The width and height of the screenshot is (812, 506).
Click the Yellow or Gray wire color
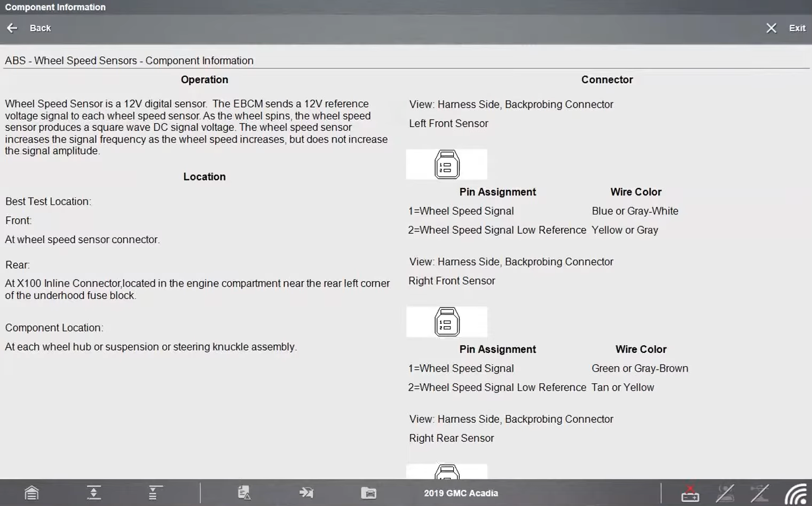625,230
